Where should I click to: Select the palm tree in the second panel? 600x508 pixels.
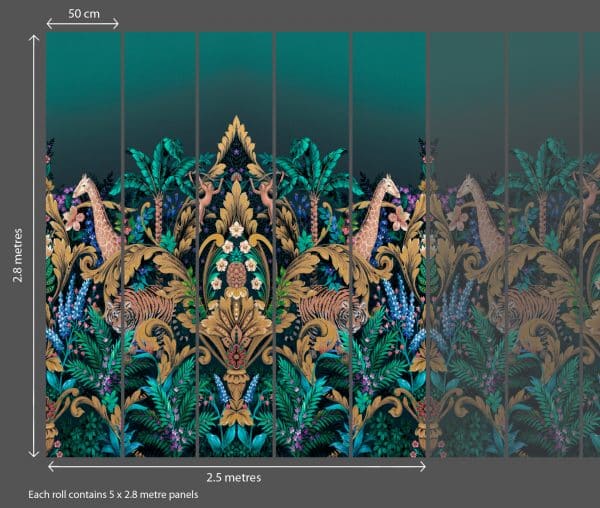point(158,178)
